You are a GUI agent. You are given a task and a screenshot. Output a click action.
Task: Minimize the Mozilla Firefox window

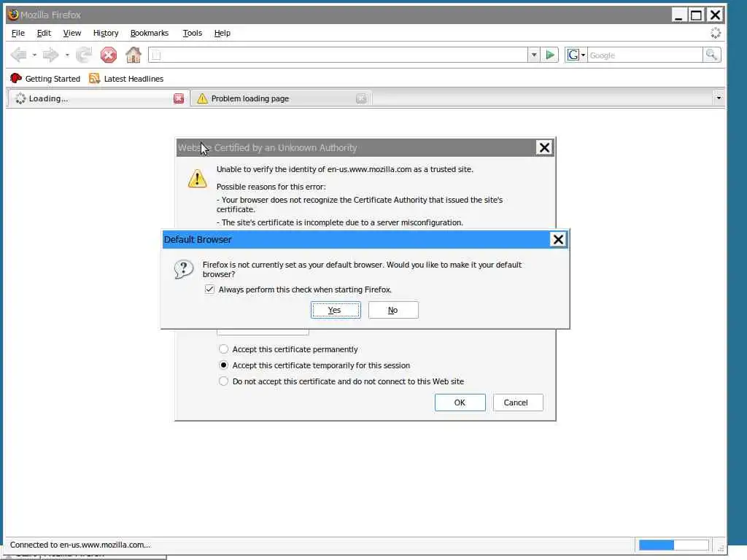(x=679, y=15)
